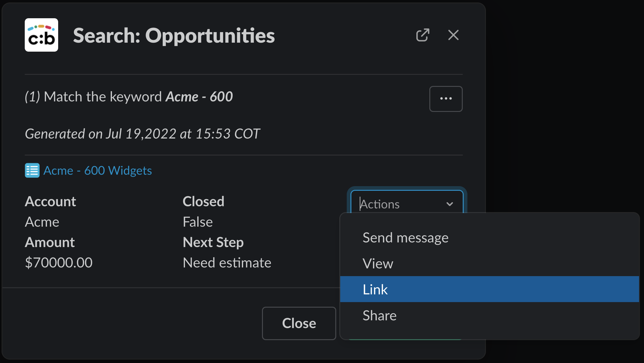Click the Acme account value
Screen dimensions: 644x363
click(x=42, y=222)
